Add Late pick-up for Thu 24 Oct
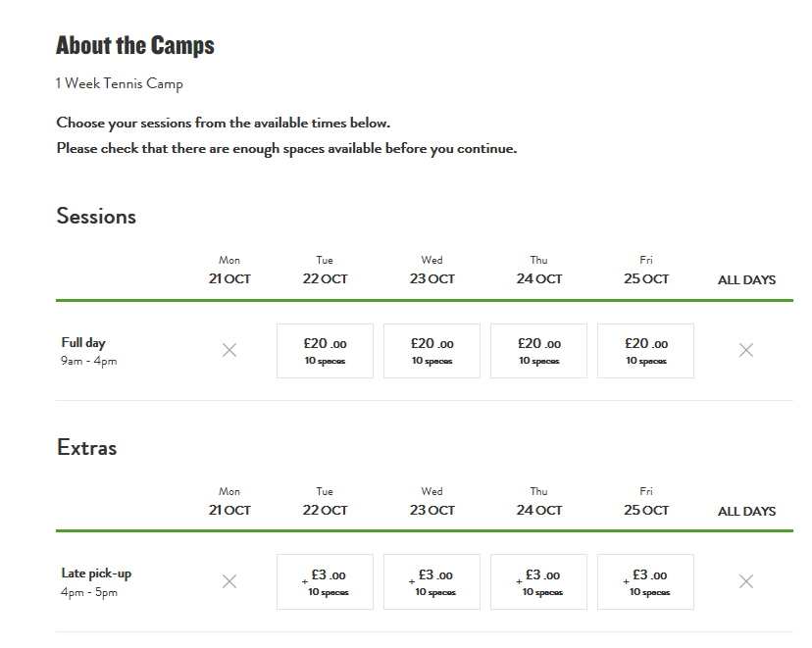This screenshot has height=648, width=812. coord(538,582)
